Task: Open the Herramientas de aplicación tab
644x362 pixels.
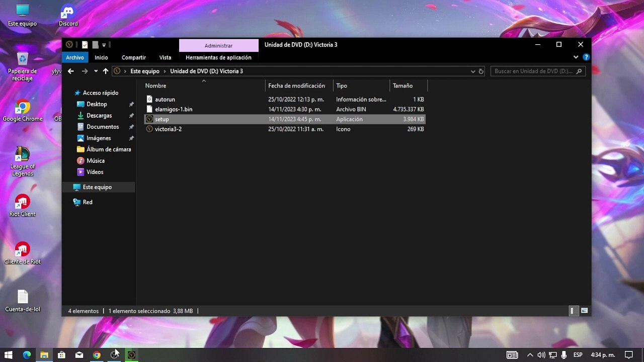Action: point(218,57)
